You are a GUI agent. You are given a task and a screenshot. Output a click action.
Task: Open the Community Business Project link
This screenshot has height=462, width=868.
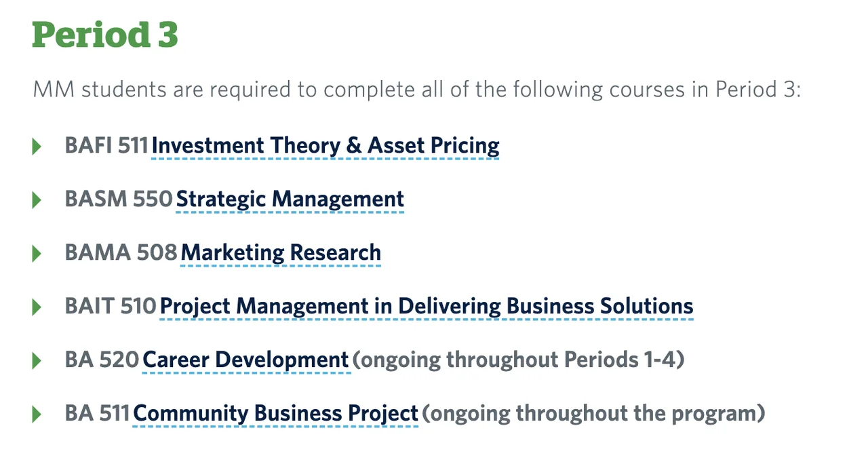click(275, 413)
